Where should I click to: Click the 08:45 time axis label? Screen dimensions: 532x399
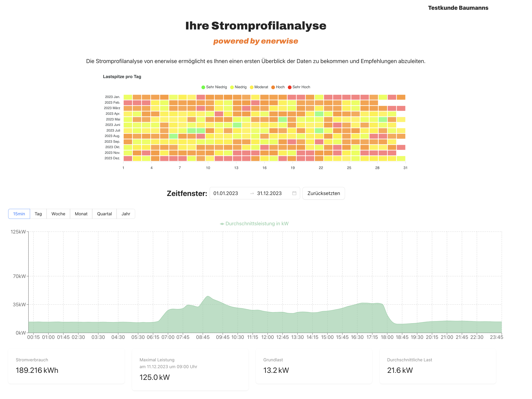pyautogui.click(x=203, y=337)
